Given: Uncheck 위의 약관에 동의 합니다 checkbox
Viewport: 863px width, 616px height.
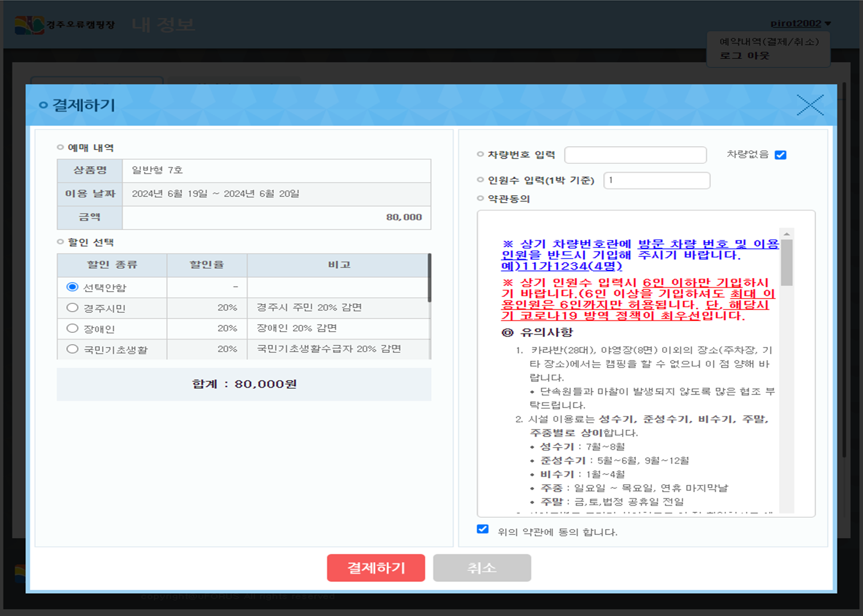Looking at the screenshot, I should click(x=482, y=529).
